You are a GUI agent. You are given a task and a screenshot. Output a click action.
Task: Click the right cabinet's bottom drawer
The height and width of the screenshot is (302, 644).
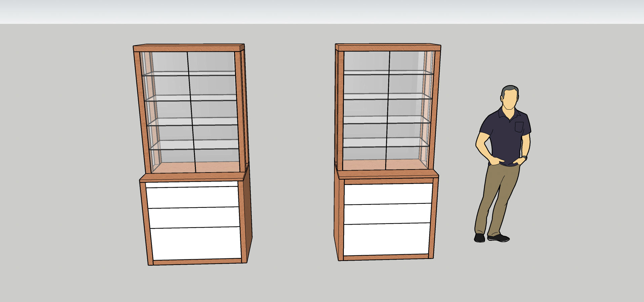387,239
